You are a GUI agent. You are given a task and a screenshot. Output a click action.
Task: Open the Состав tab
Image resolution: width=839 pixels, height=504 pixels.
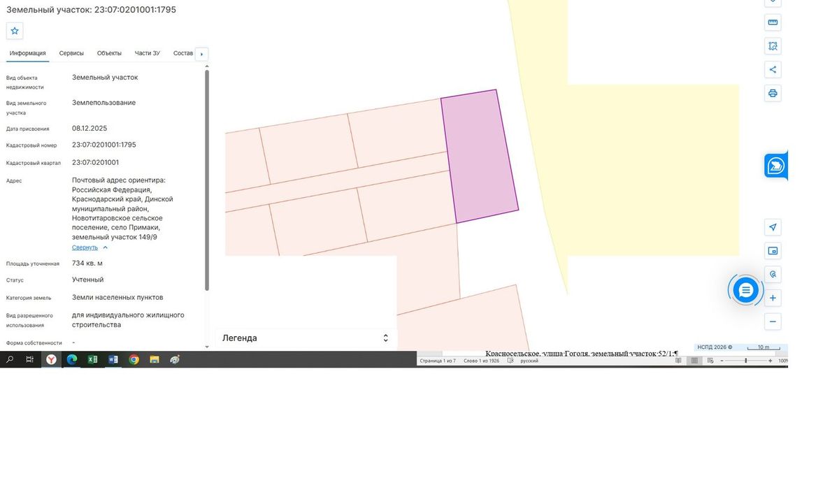(183, 53)
